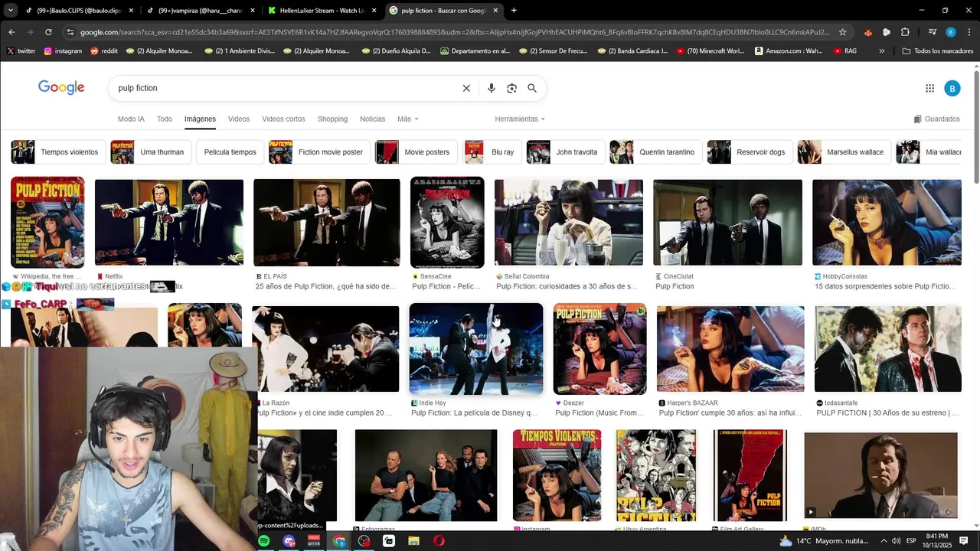Expand the Más dropdown
980x551 pixels.
coord(407,119)
